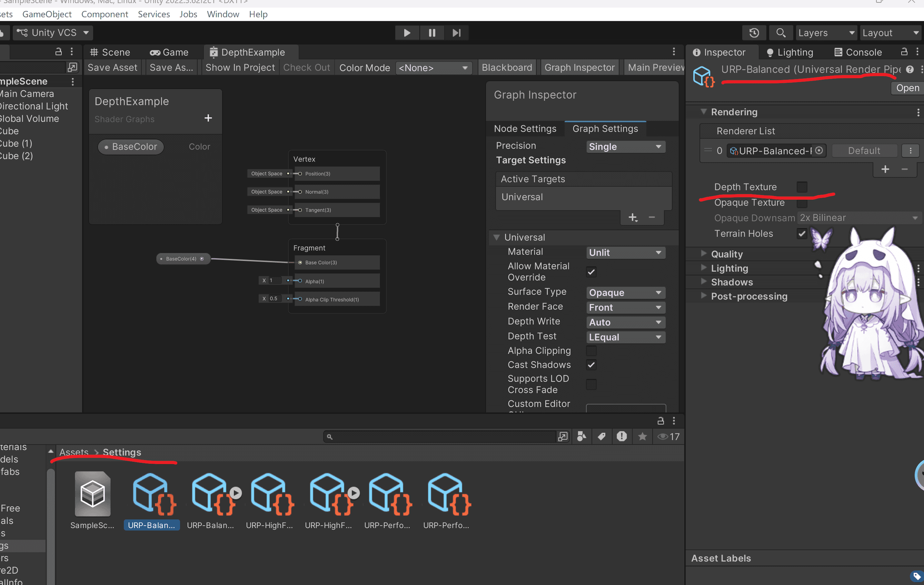Click Search by Label tag icon
Image resolution: width=924 pixels, height=585 pixels.
click(x=601, y=437)
